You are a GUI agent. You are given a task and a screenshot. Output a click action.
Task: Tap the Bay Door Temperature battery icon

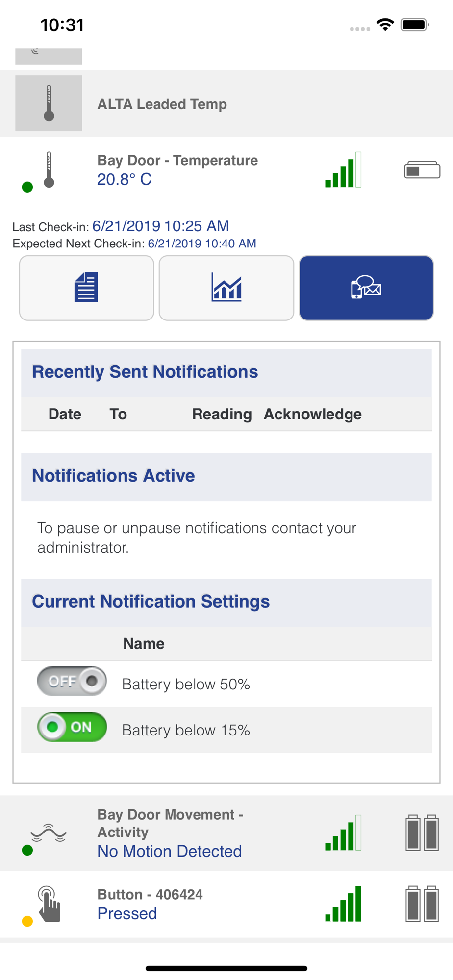point(422,170)
